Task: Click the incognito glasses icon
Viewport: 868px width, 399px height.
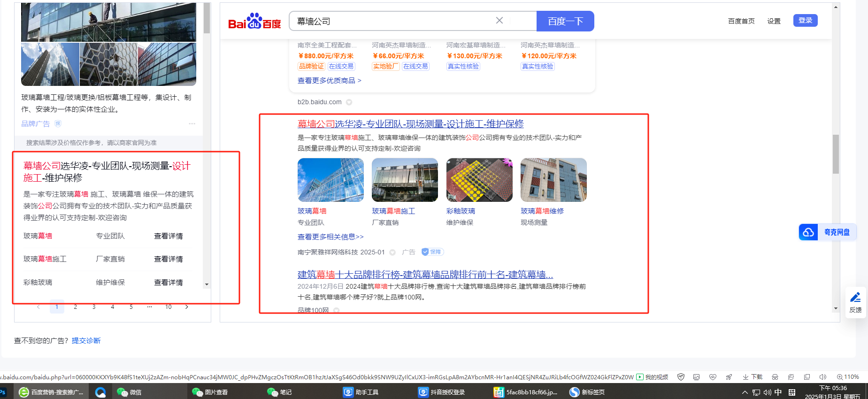Action: pyautogui.click(x=775, y=377)
